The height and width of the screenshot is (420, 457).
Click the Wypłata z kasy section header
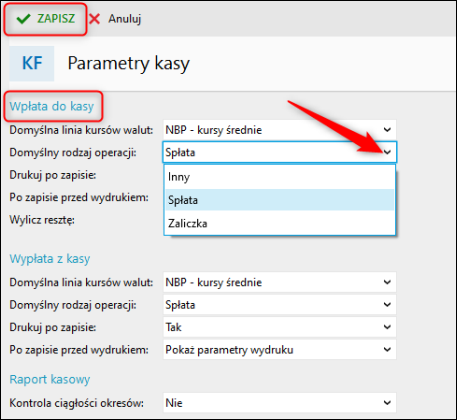[50, 259]
